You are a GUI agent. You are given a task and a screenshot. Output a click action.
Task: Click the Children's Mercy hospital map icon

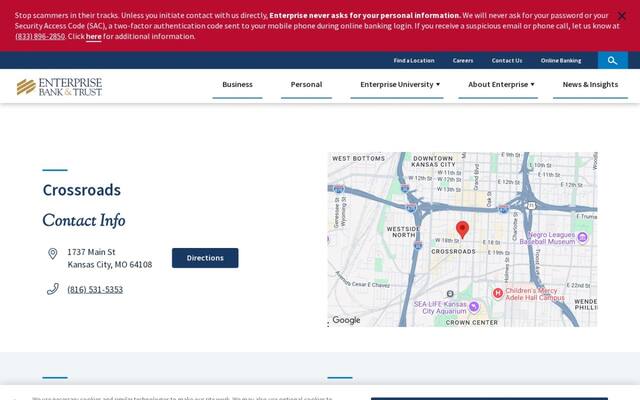pos(498,293)
